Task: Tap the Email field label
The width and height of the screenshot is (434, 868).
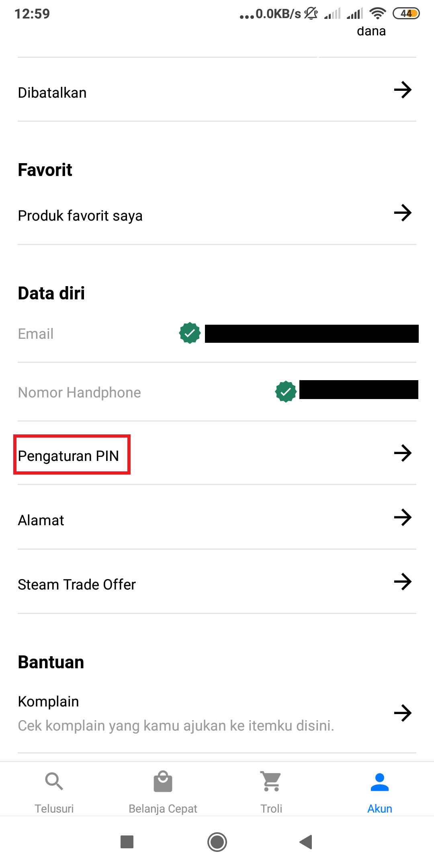Action: coord(36,334)
